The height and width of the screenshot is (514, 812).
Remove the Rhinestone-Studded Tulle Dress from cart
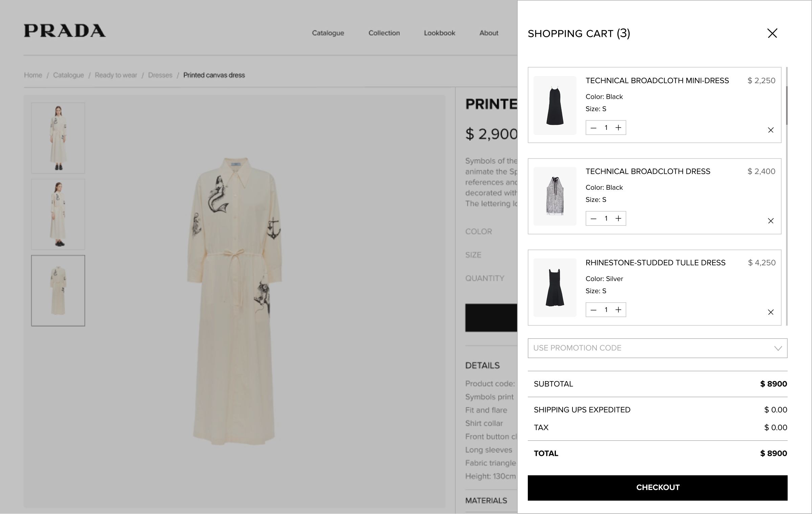pyautogui.click(x=770, y=312)
